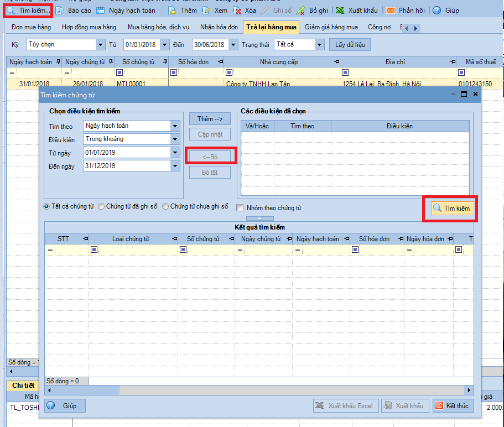Open filter operator for Loại chứng từ results column
504x427 pixels.
(94, 249)
